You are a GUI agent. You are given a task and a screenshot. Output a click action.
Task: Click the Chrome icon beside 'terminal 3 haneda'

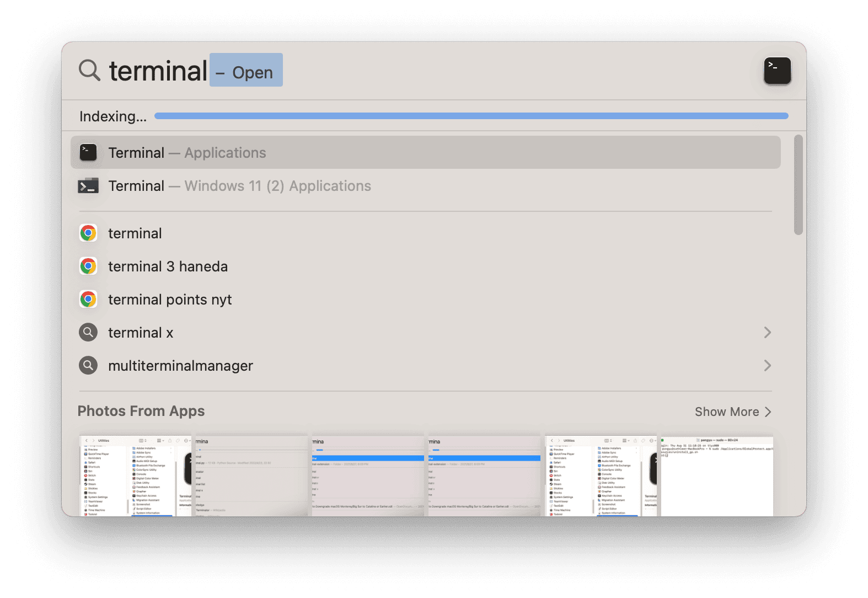tap(88, 266)
